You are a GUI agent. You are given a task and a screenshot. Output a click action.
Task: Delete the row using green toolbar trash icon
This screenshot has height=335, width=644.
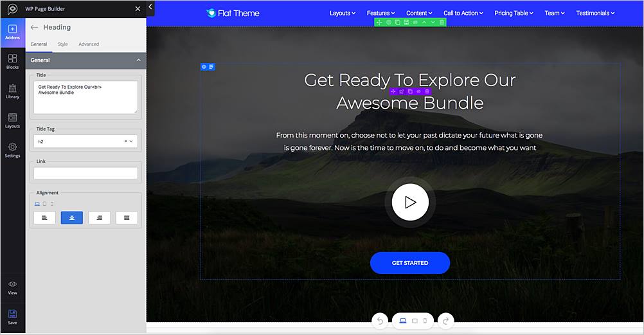click(442, 23)
